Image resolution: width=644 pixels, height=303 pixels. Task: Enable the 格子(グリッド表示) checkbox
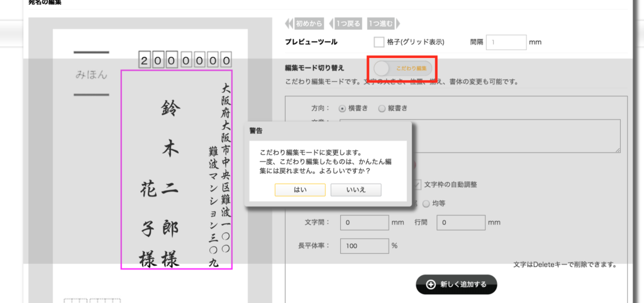pos(379,42)
